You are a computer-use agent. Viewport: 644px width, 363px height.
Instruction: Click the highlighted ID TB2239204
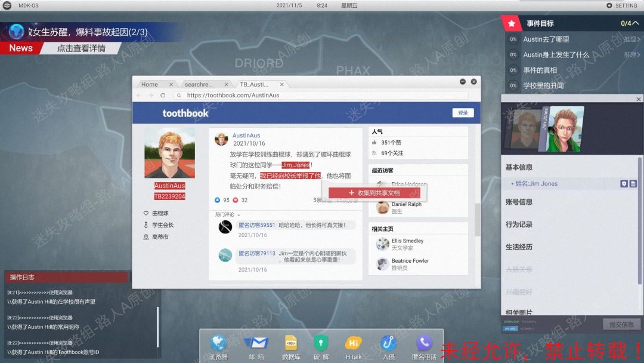coord(169,196)
